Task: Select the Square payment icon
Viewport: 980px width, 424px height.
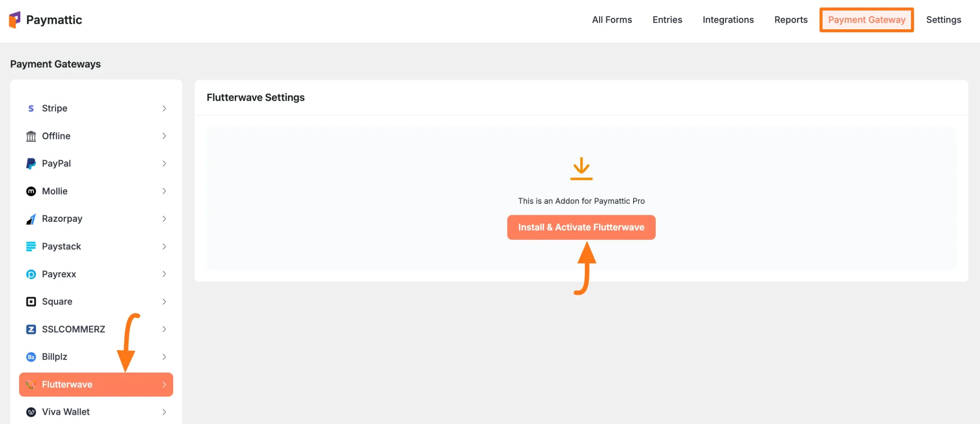Action: click(31, 301)
